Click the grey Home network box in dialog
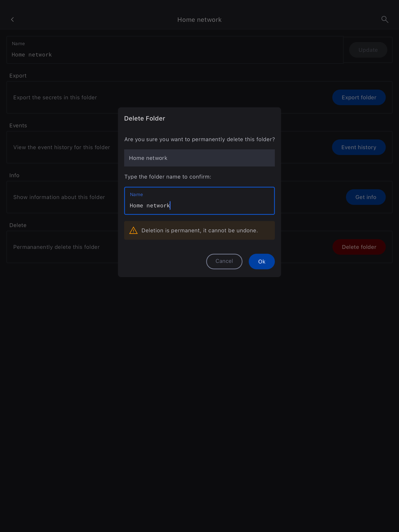 (x=199, y=158)
